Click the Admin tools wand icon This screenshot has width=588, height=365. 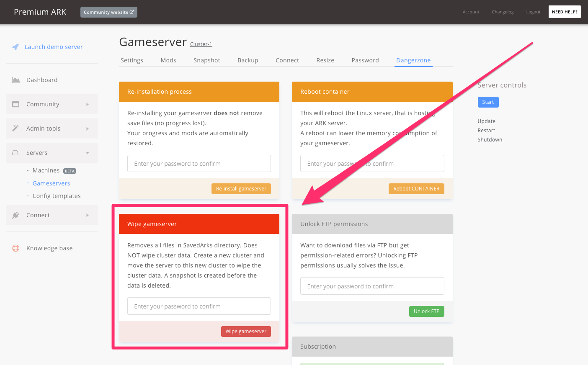tap(15, 129)
